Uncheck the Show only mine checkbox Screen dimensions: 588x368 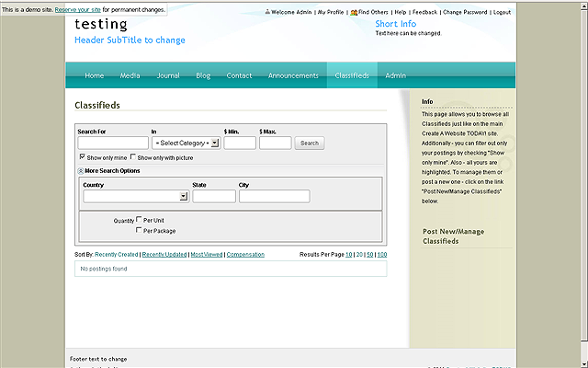[x=83, y=157]
